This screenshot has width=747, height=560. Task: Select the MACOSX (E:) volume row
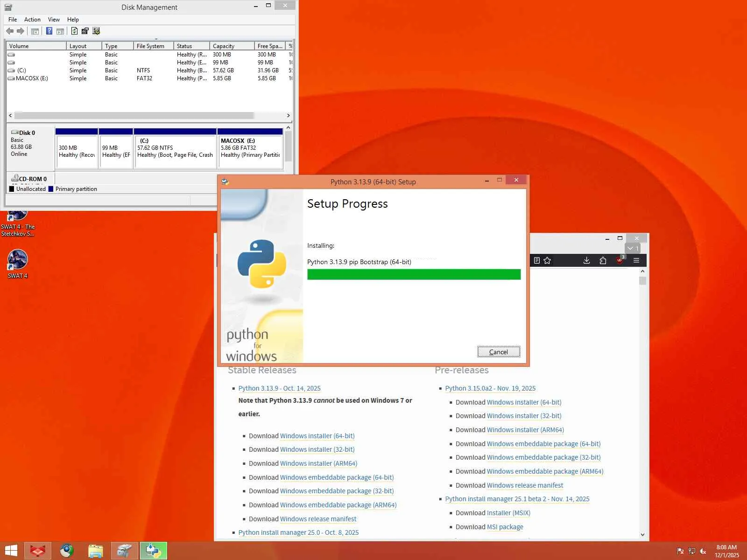tap(149, 78)
